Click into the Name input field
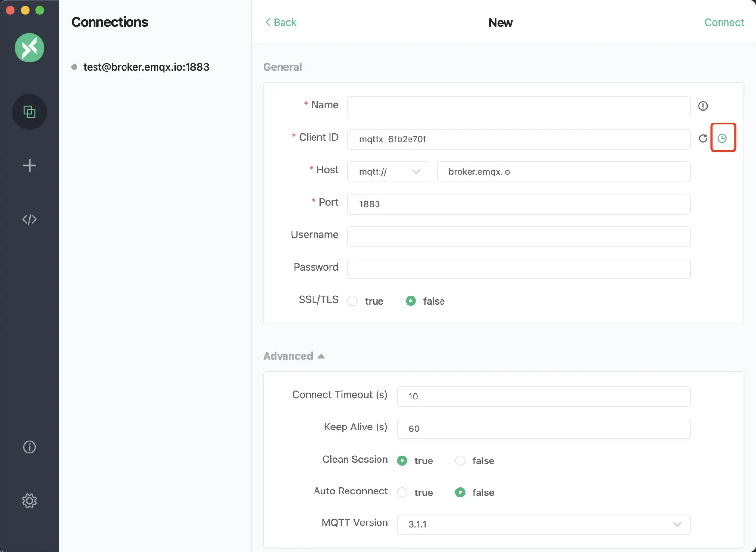The height and width of the screenshot is (552, 756). [518, 107]
